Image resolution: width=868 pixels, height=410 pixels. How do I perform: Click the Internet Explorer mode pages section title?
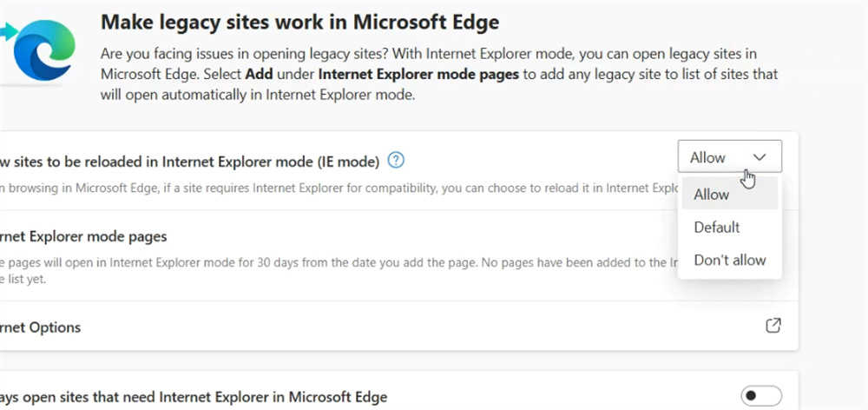83,235
